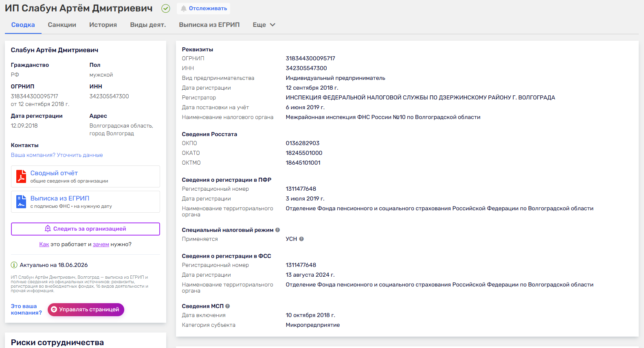Screen dimensions: 644x348
Task: Click the ОКПО value 0136282903
Action: pos(303,143)
